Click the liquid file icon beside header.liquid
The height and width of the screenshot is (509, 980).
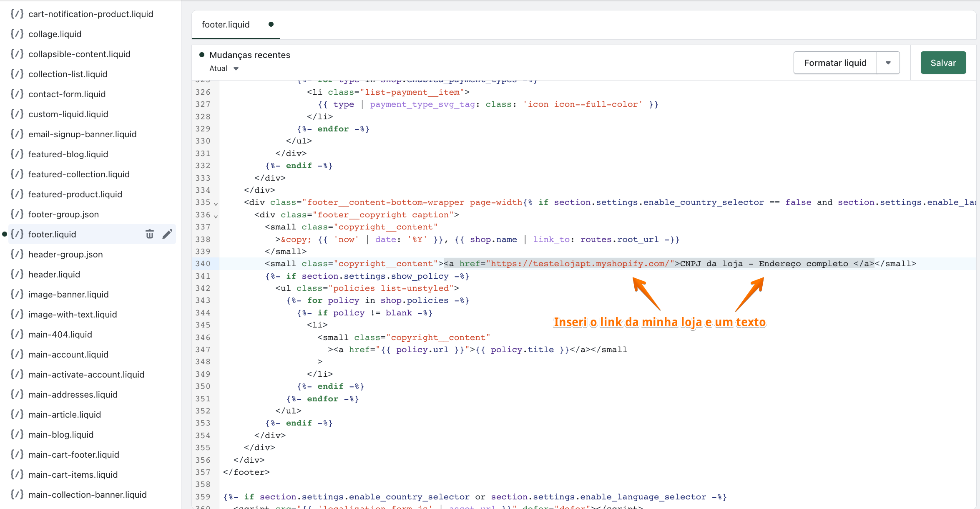17,274
